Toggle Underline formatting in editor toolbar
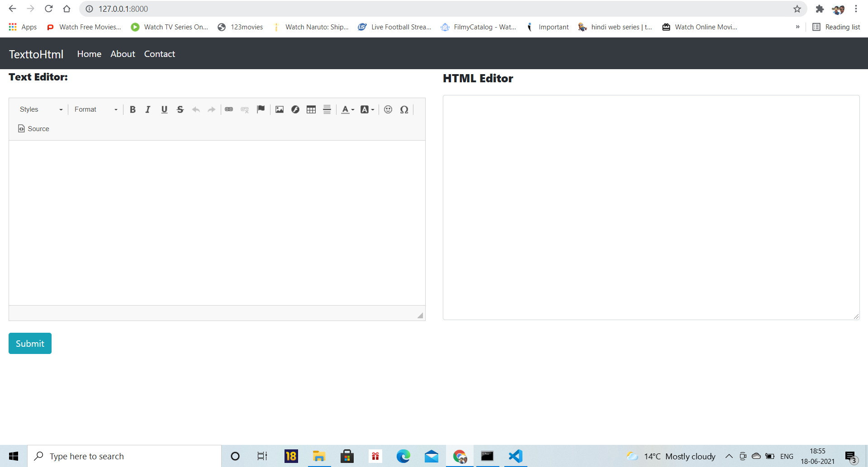The image size is (868, 467). [164, 109]
